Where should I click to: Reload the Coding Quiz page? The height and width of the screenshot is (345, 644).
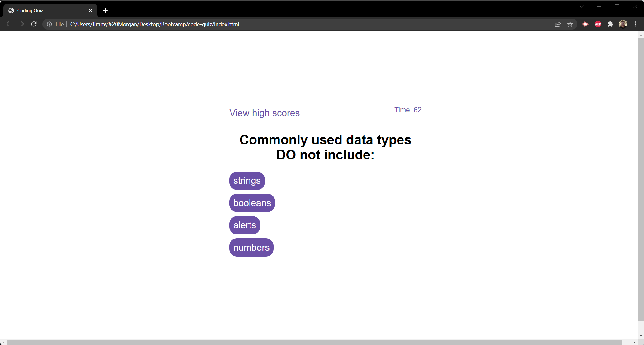(x=34, y=24)
